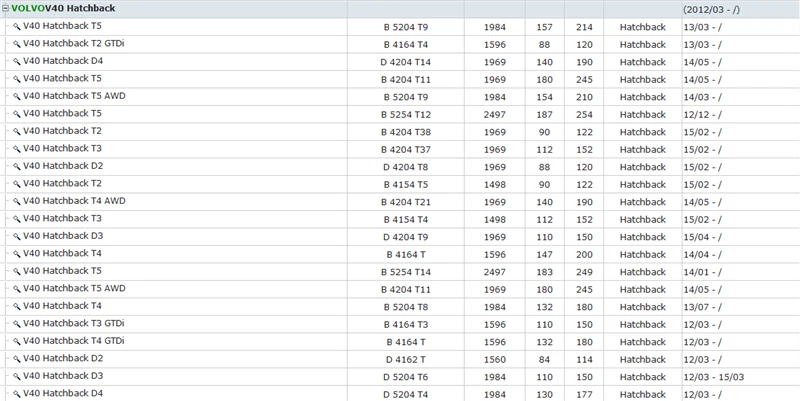Click the date 13/07 - /
Image resolution: width=800 pixels, height=401 pixels.
point(703,307)
